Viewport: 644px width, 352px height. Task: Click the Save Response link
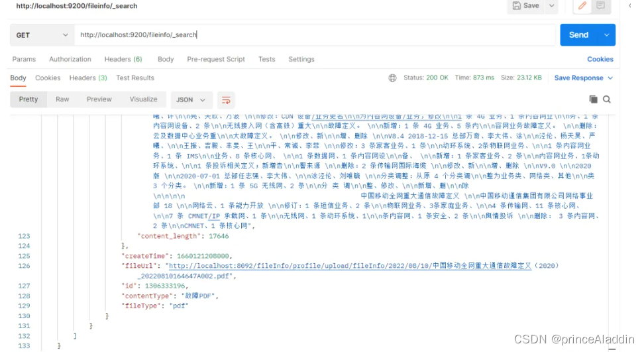click(x=578, y=78)
